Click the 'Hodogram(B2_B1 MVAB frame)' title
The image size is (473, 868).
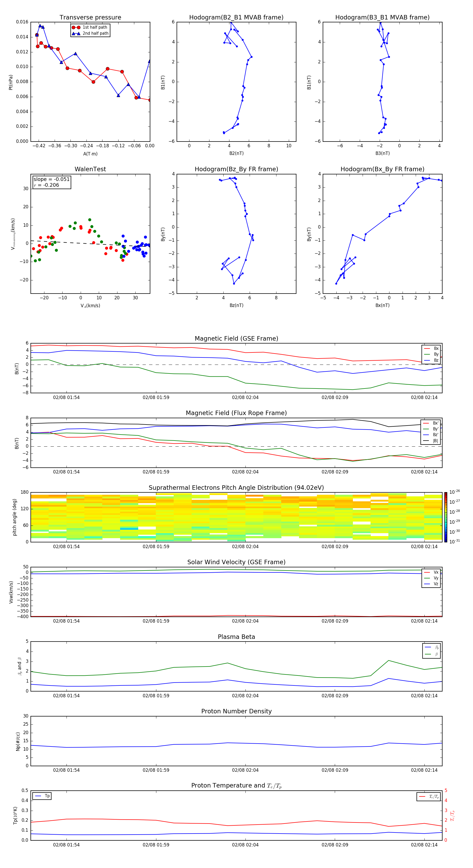(x=236, y=18)
